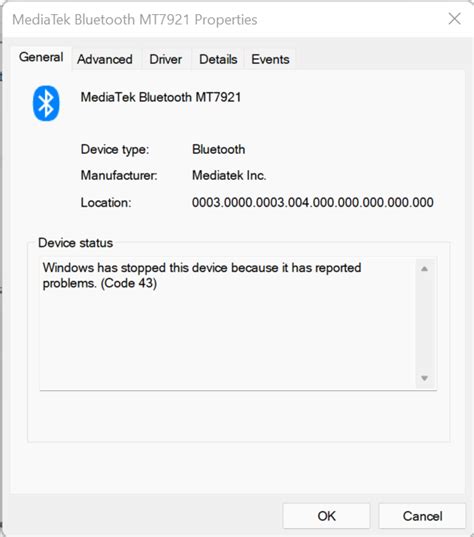Click the 'Location:' label
Screen dimensions: 474x537
click(x=106, y=203)
